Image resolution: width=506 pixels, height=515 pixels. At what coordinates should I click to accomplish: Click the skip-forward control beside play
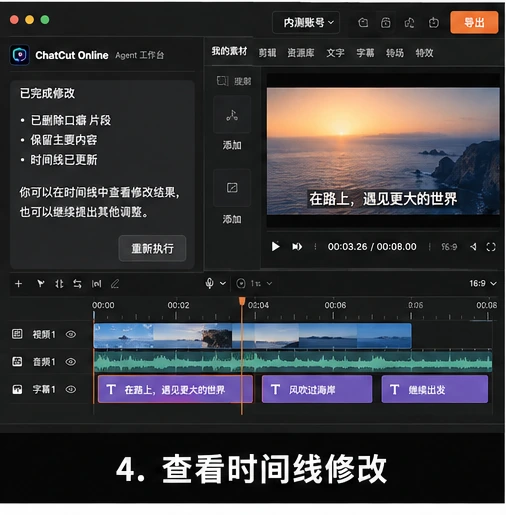tap(297, 247)
